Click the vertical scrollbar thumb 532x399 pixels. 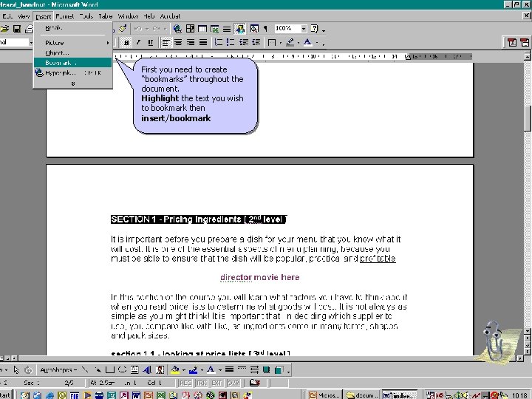[528, 118]
